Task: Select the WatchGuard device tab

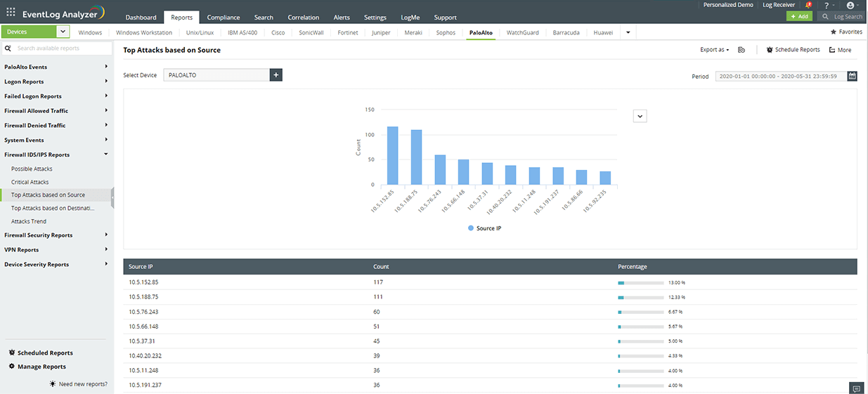Action: pos(523,32)
